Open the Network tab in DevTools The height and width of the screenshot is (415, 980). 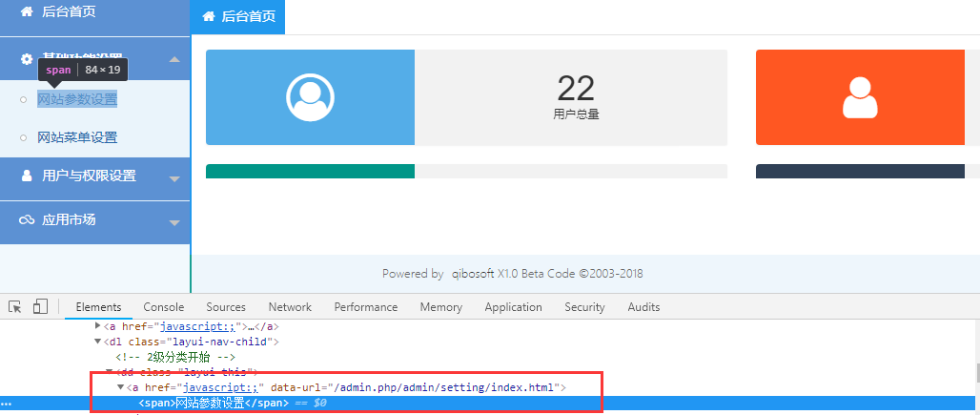tap(290, 307)
